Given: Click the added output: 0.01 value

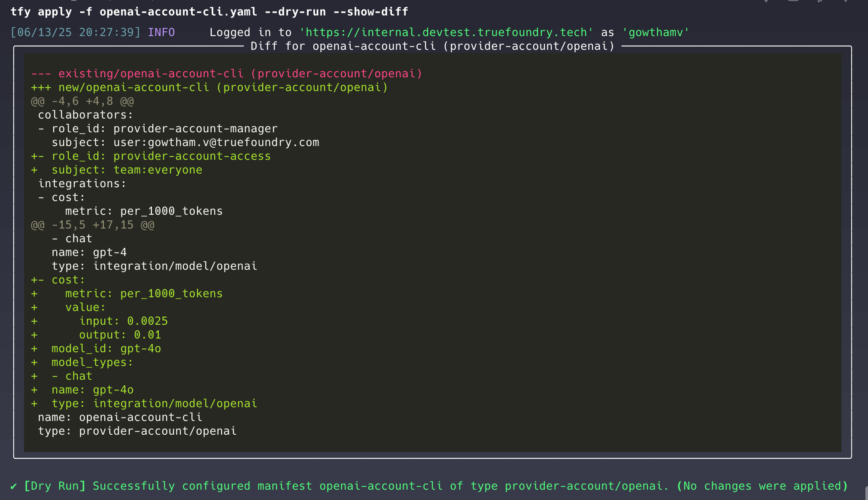Looking at the screenshot, I should click(x=120, y=335).
